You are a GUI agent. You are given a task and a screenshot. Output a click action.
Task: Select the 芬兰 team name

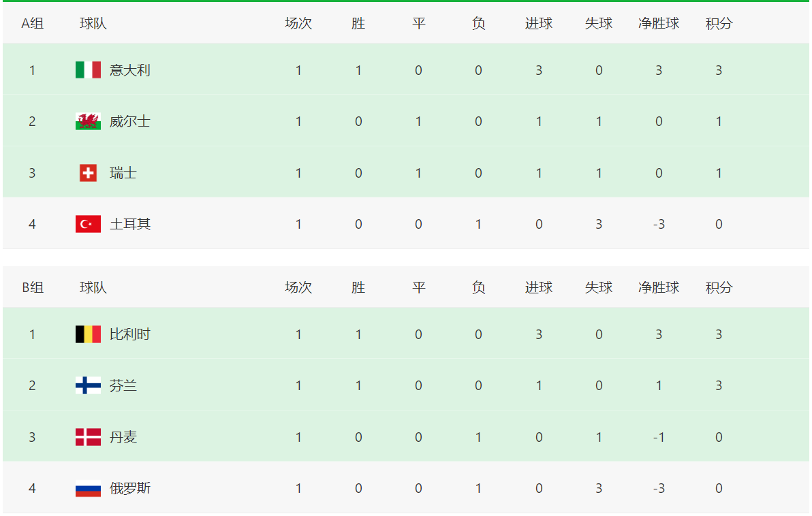click(123, 386)
